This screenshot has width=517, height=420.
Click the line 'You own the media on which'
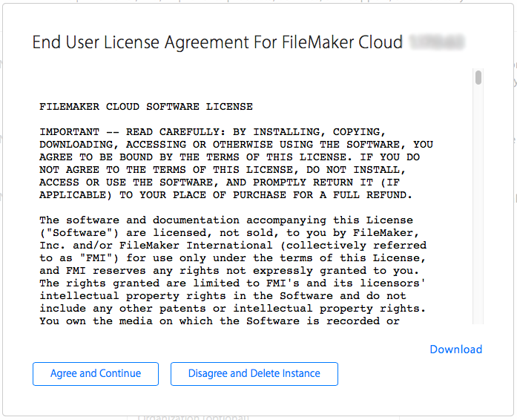220,321
